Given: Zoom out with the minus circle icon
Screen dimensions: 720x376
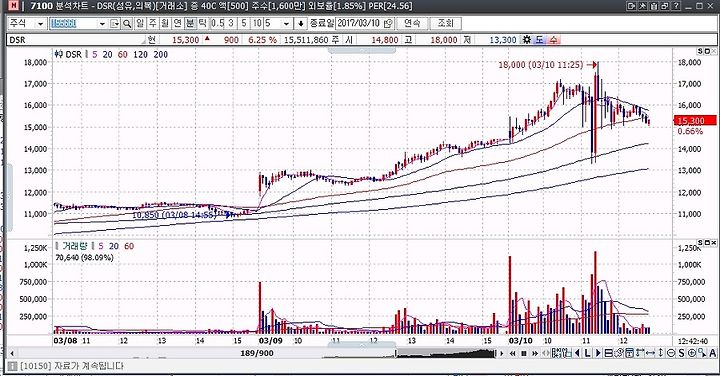Looking at the screenshot, I should pyautogui.click(x=671, y=354).
